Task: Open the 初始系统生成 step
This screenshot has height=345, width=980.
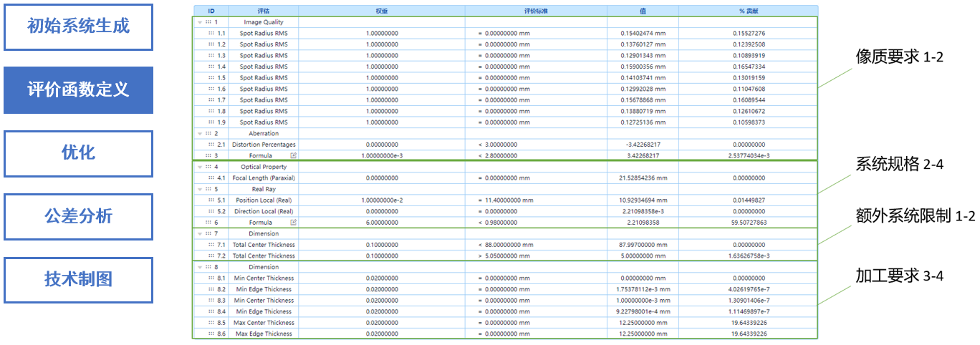Action: click(78, 27)
